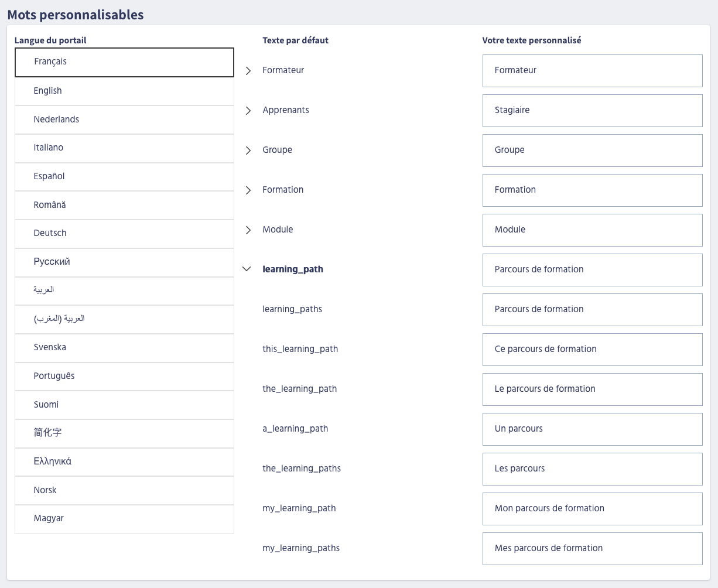718x588 pixels.
Task: Select English portal language
Action: (124, 91)
